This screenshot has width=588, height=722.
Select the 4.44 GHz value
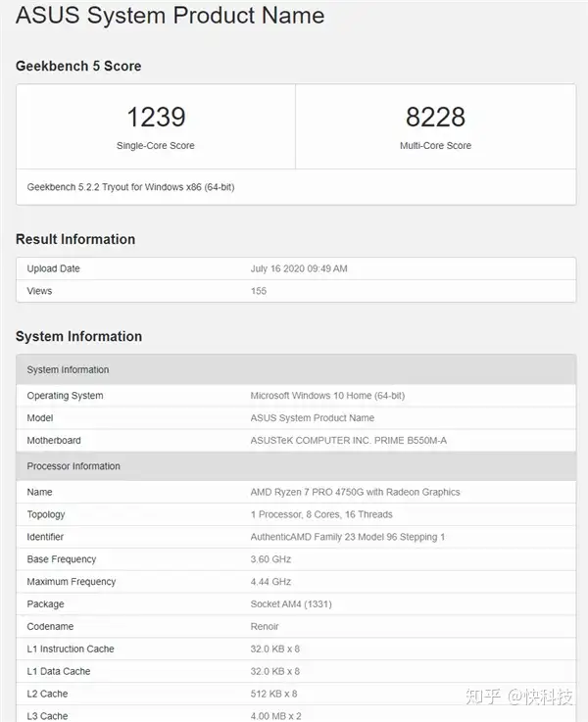click(270, 582)
